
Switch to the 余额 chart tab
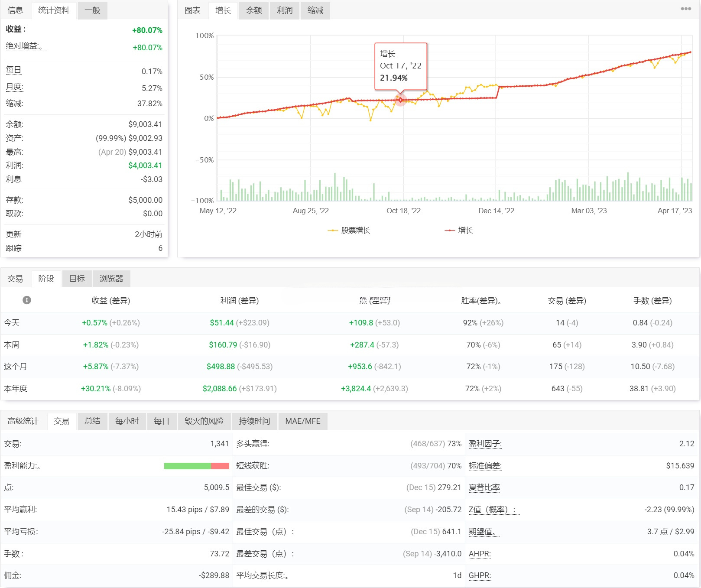tap(254, 10)
